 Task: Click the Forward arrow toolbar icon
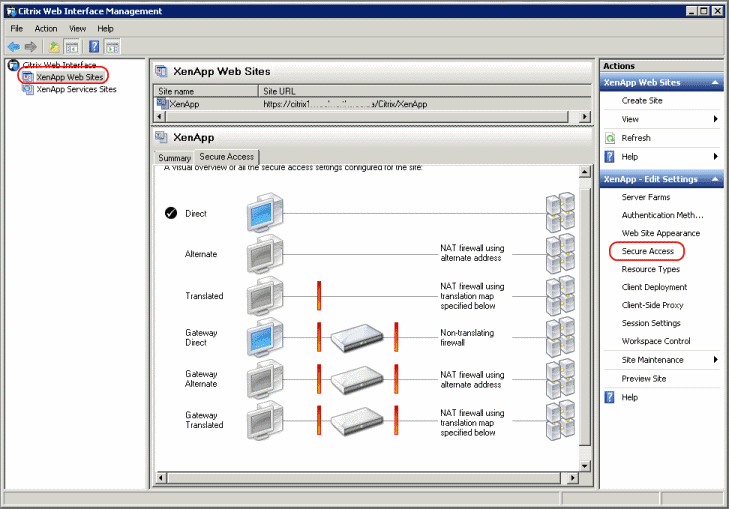tap(31, 46)
